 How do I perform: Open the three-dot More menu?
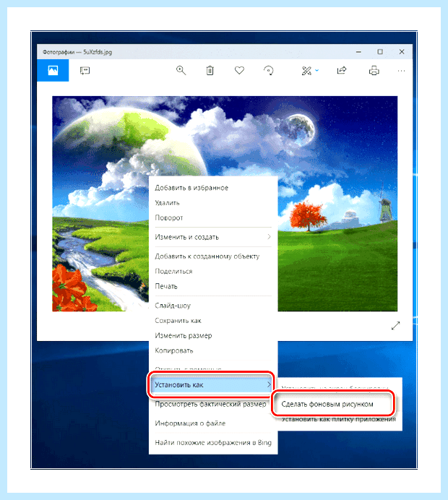[x=402, y=71]
